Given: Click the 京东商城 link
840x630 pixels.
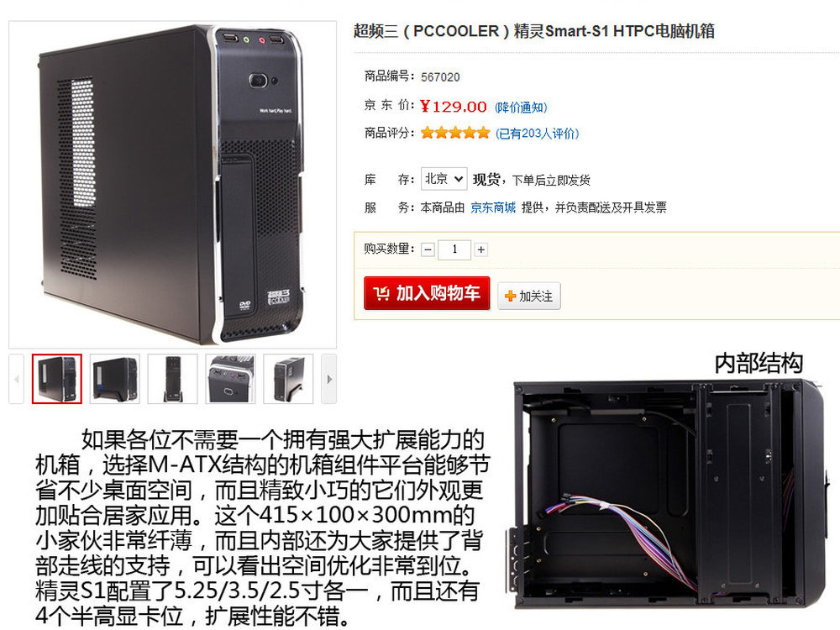Looking at the screenshot, I should [493, 207].
